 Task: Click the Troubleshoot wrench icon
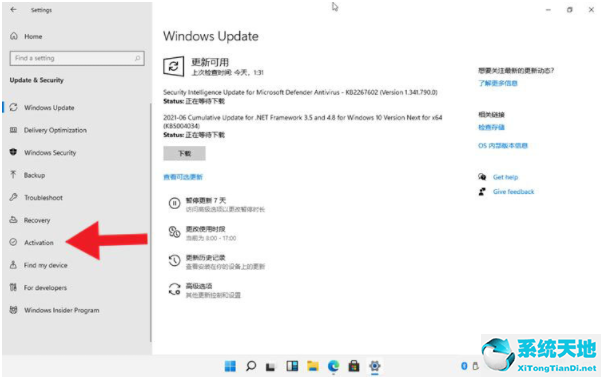(13, 197)
